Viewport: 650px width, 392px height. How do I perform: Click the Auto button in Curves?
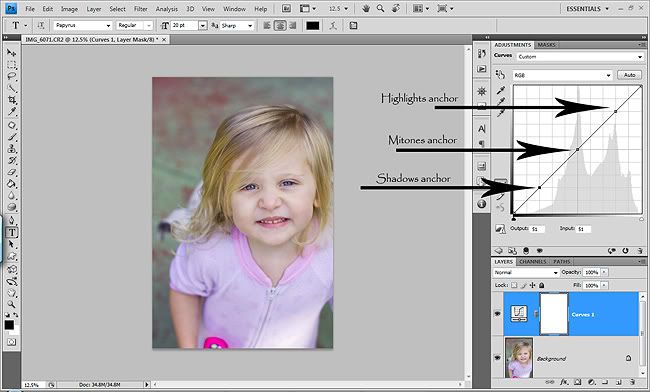click(629, 75)
